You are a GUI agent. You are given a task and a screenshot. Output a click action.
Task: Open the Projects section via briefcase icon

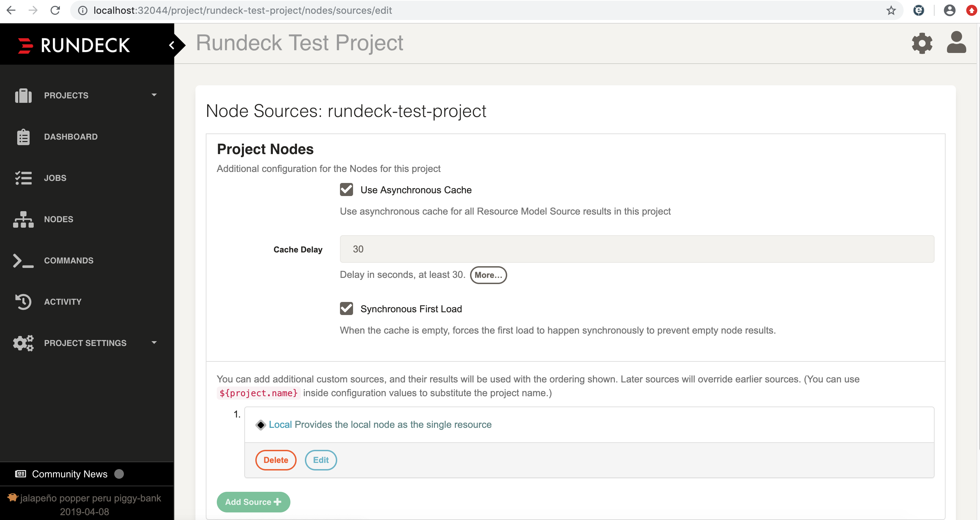[x=23, y=95]
